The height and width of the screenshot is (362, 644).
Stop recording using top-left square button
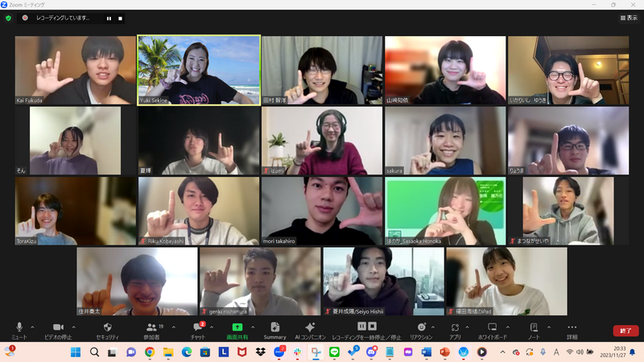coord(121,18)
